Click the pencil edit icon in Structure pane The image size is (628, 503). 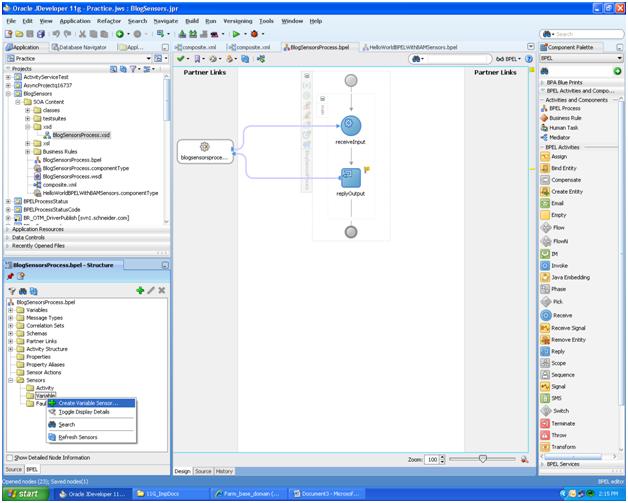151,290
